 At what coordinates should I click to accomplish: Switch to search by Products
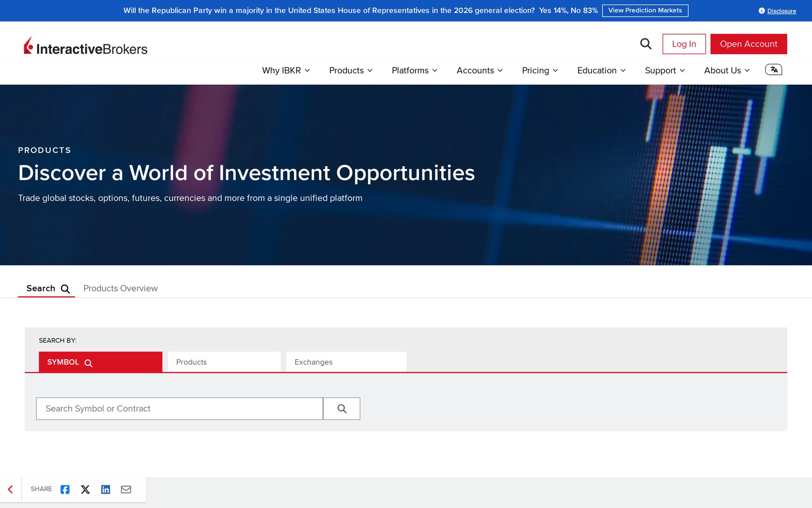[x=224, y=362]
